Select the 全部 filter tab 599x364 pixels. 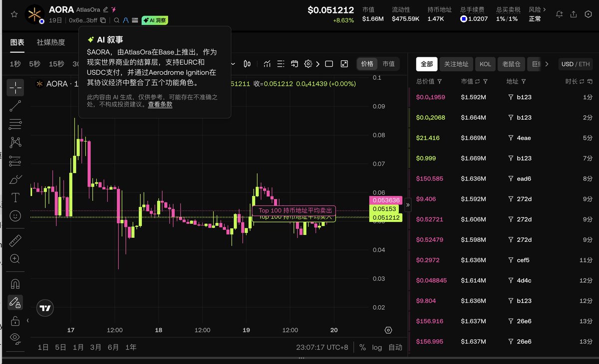coord(427,64)
